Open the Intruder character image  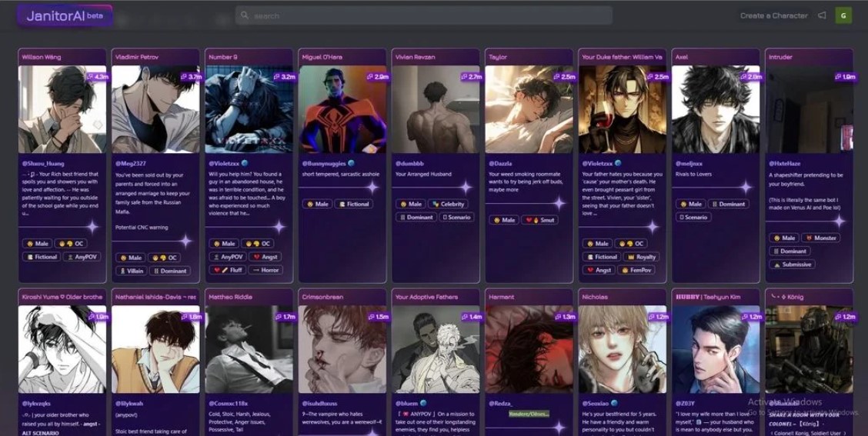pos(809,109)
